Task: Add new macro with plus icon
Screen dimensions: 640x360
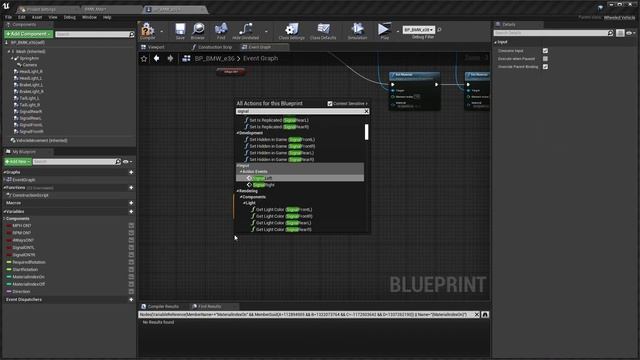Action: (131, 203)
